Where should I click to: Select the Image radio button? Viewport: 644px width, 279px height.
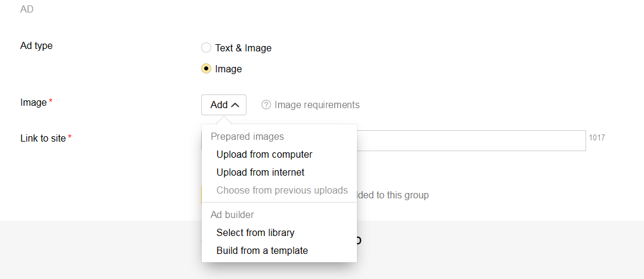pyautogui.click(x=207, y=69)
